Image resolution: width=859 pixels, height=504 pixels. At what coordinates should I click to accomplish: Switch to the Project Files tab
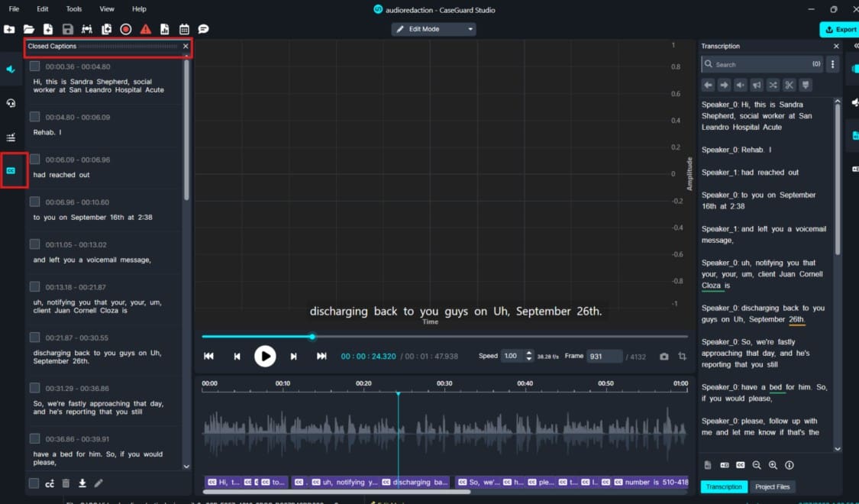(x=772, y=486)
